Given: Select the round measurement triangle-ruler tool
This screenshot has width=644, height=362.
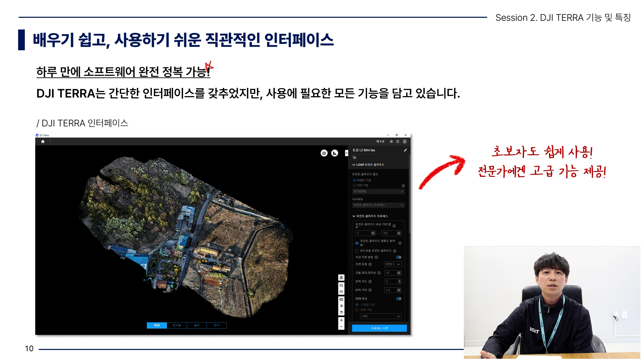Looking at the screenshot, I should click(335, 153).
